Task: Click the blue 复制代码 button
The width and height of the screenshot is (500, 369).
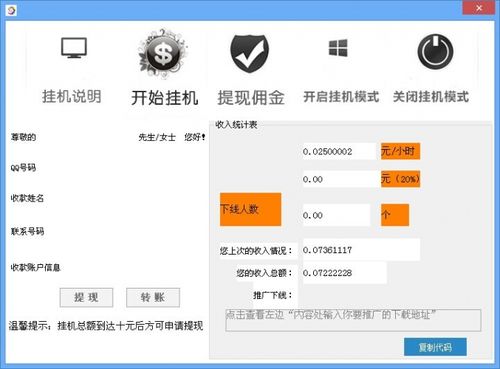Action: click(435, 347)
